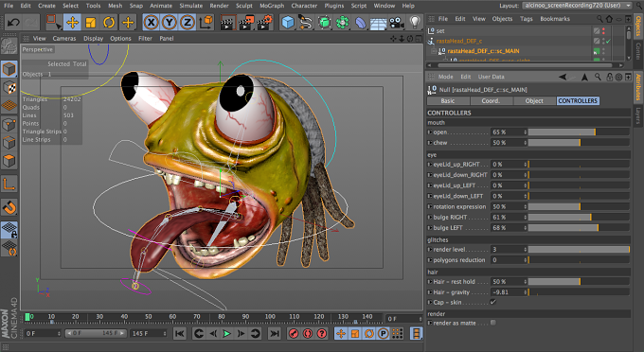The height and width of the screenshot is (352, 644).
Task: Open the Layout dropdown
Action: pyautogui.click(x=577, y=6)
